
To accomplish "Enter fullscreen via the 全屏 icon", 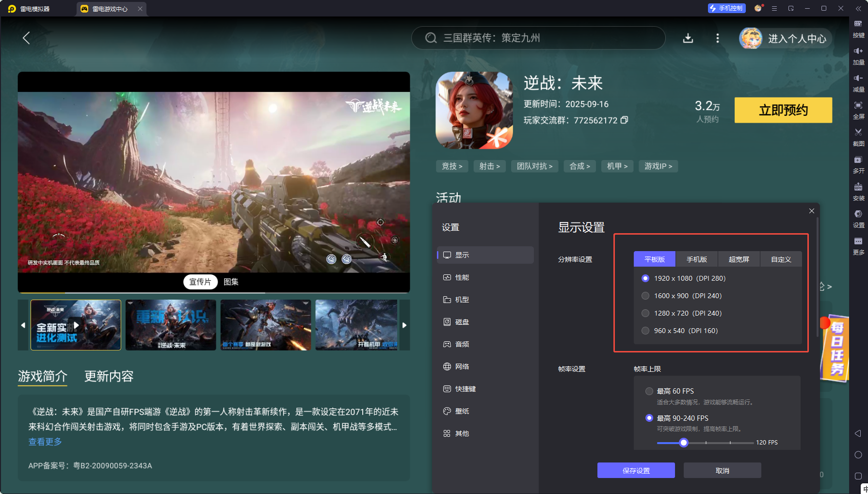I will [x=858, y=110].
